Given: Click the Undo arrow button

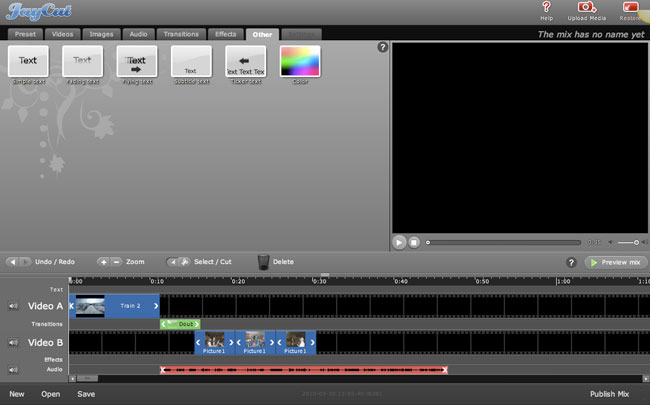Looking at the screenshot, I should (x=12, y=262).
